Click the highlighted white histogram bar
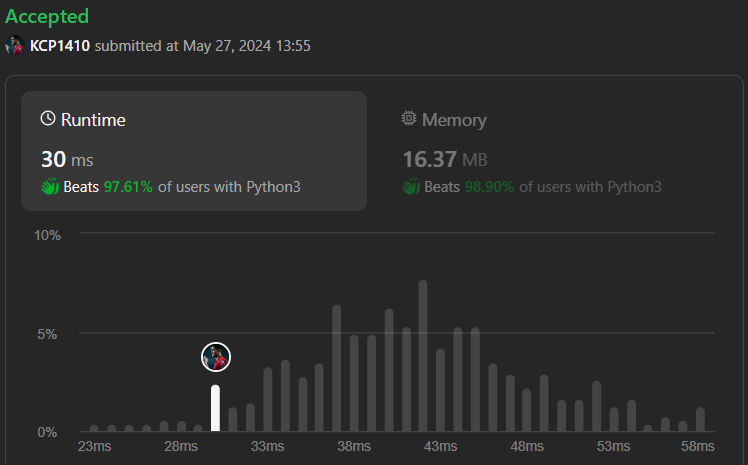748x465 pixels. [215, 408]
